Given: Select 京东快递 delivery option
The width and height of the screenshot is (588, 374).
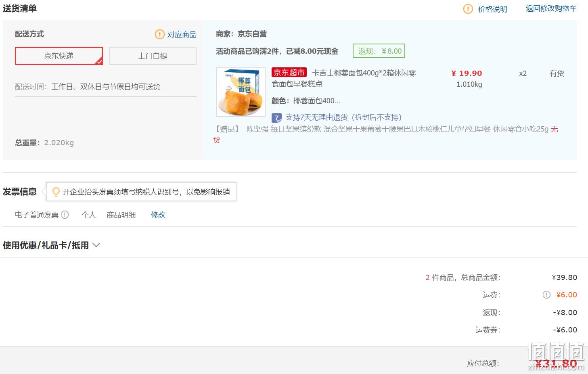Looking at the screenshot, I should point(59,56).
